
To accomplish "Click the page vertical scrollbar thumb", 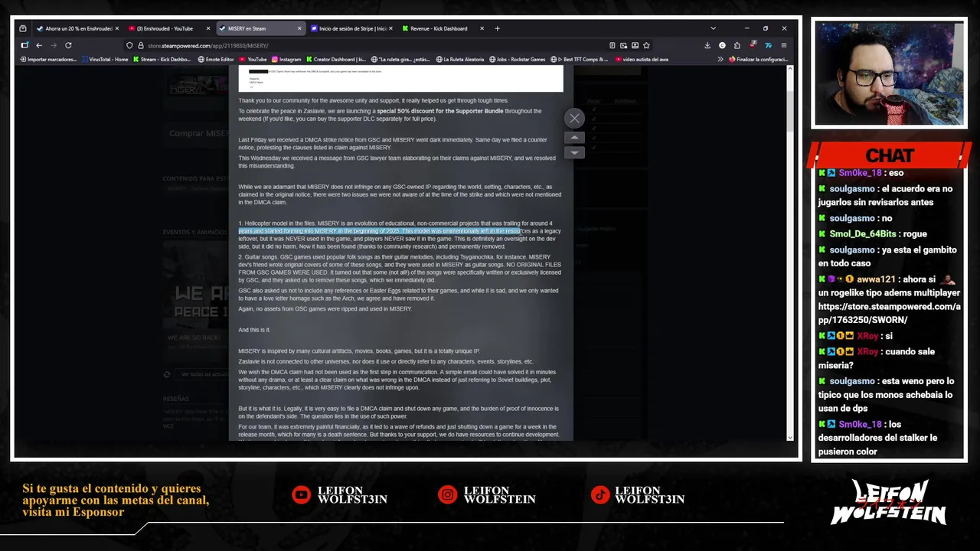I will coord(790,113).
